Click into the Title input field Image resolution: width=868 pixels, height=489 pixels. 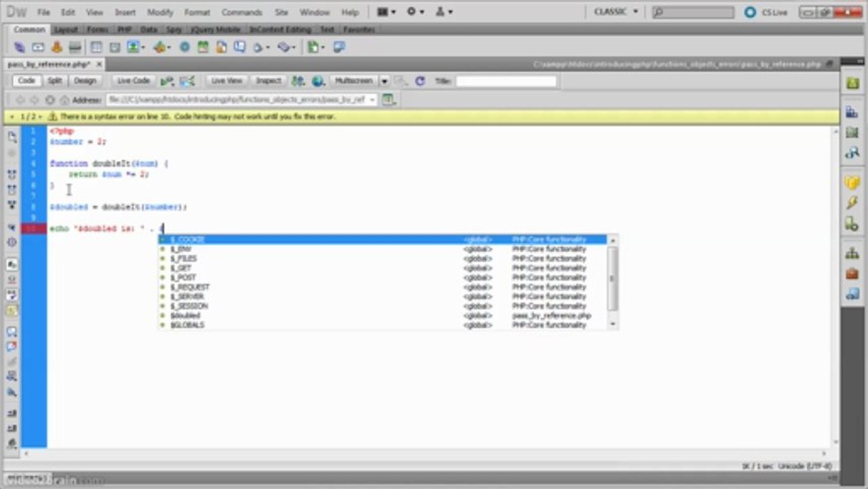(506, 81)
